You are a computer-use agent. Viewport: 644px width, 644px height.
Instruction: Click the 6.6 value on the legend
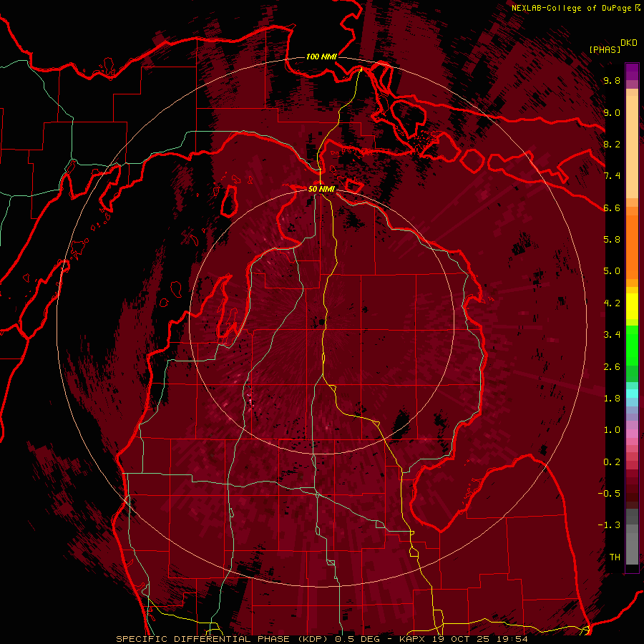tap(612, 208)
